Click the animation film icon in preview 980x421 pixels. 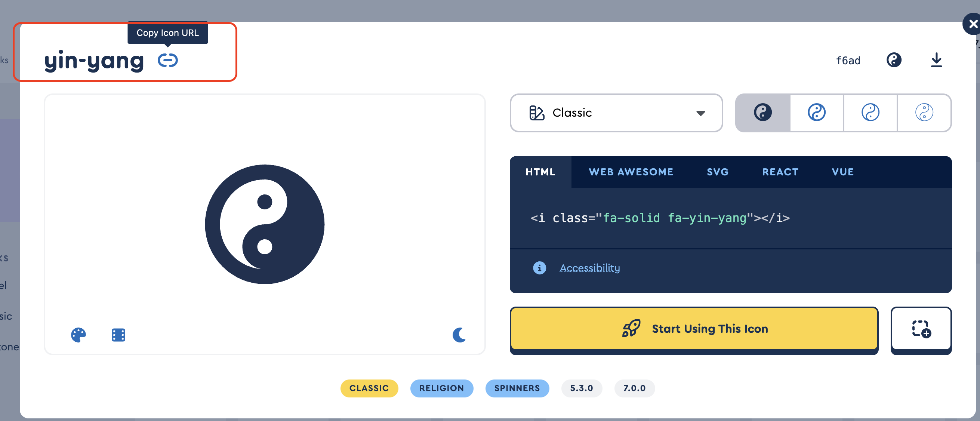(118, 335)
